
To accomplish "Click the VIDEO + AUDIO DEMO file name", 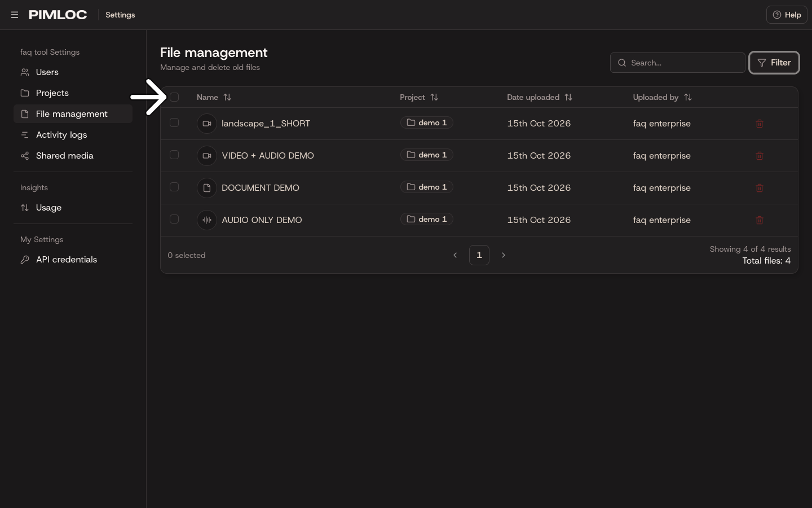I will pyautogui.click(x=268, y=156).
